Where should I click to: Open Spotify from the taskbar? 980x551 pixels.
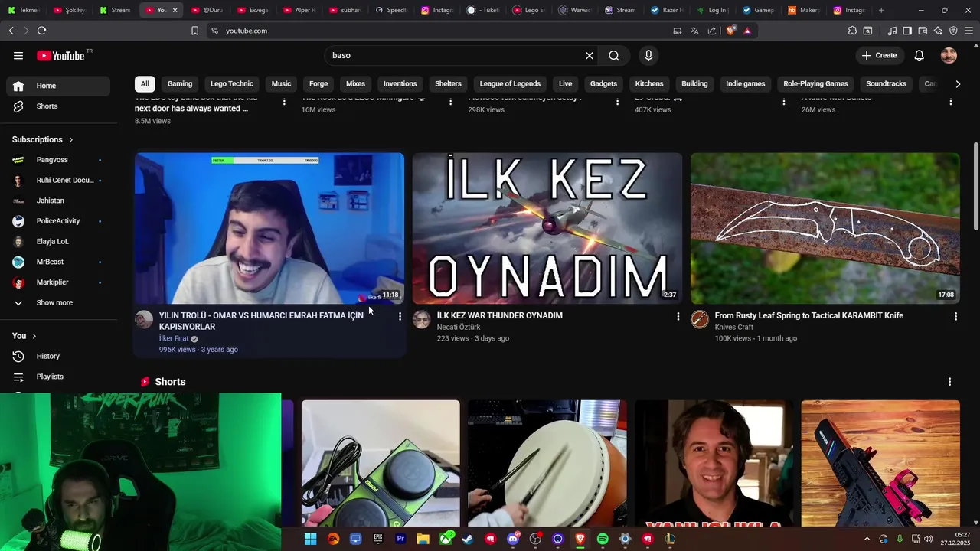click(603, 539)
